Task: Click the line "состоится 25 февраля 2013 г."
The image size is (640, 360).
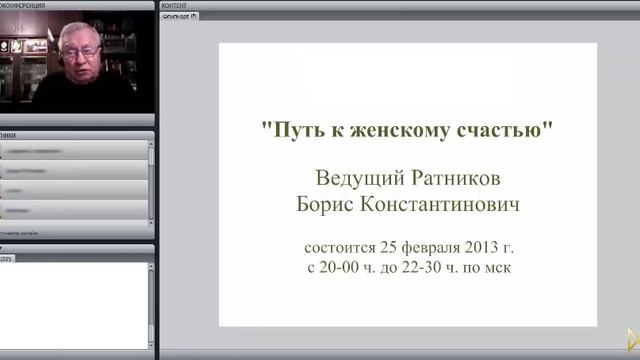Action: pyautogui.click(x=409, y=247)
